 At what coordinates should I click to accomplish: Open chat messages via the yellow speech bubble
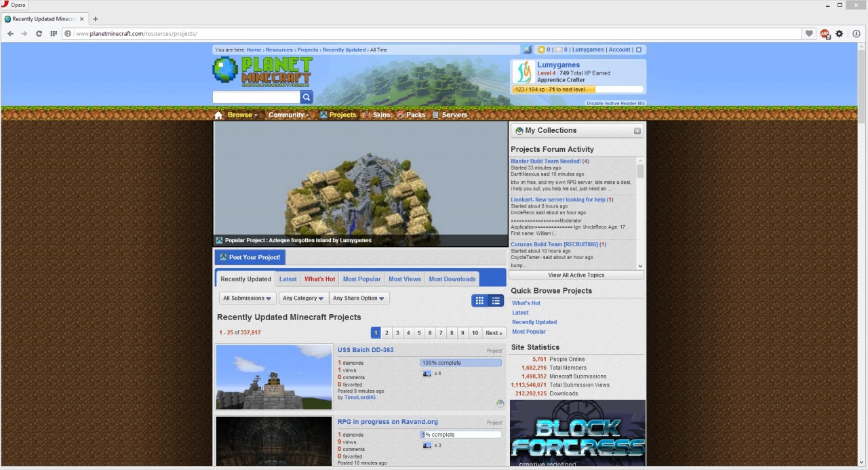(x=541, y=50)
